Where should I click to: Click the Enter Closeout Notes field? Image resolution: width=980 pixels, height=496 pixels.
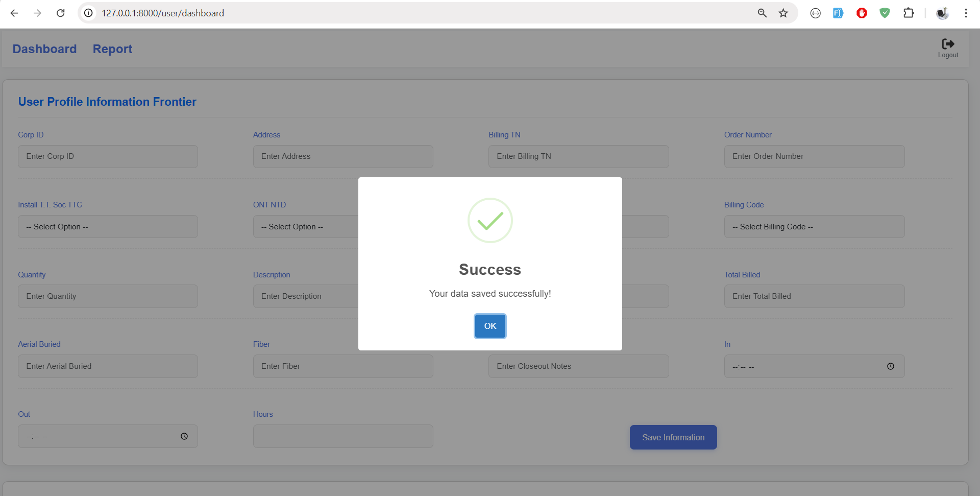tap(578, 366)
